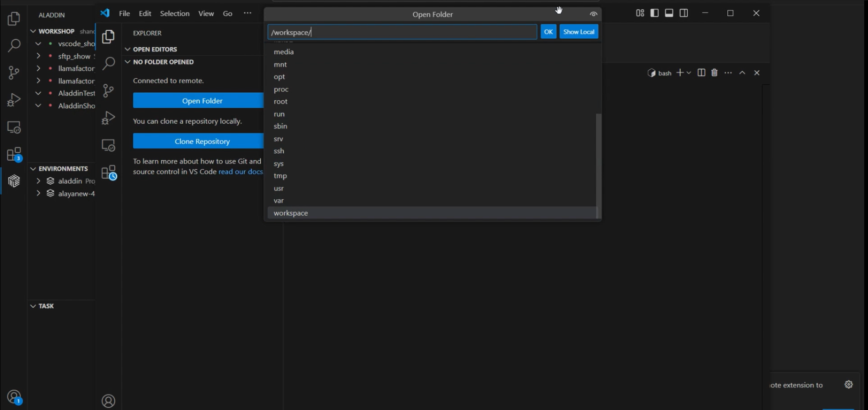Toggle the bottom panel visibility
The width and height of the screenshot is (868, 410).
pos(669,13)
